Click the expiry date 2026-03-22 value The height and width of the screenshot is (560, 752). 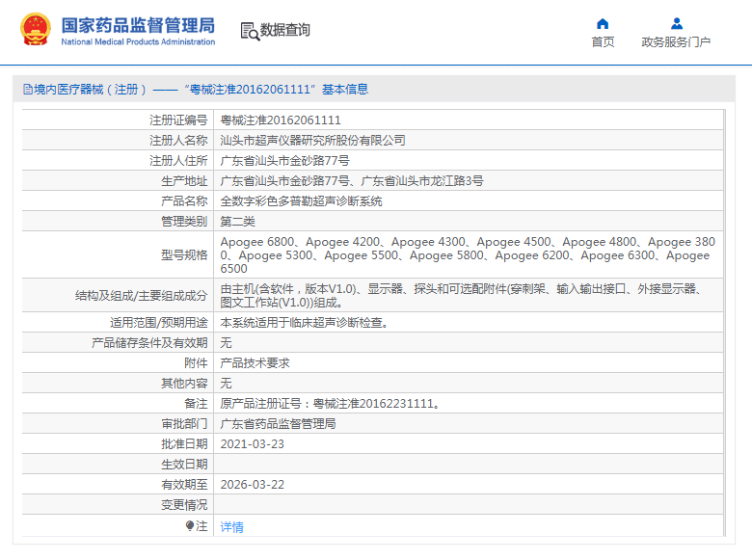[253, 485]
